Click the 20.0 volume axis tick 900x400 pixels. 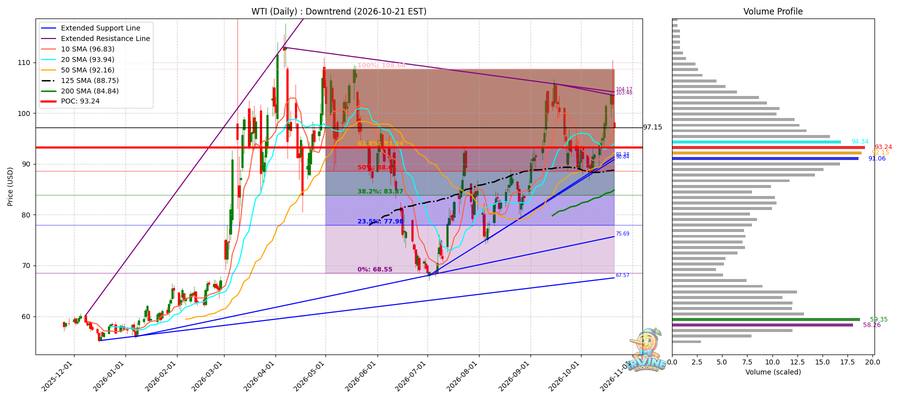(x=872, y=362)
